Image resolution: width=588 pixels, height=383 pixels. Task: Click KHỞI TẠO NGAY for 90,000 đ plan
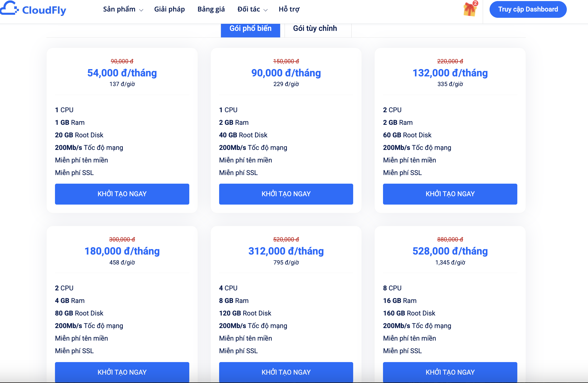pos(286,194)
